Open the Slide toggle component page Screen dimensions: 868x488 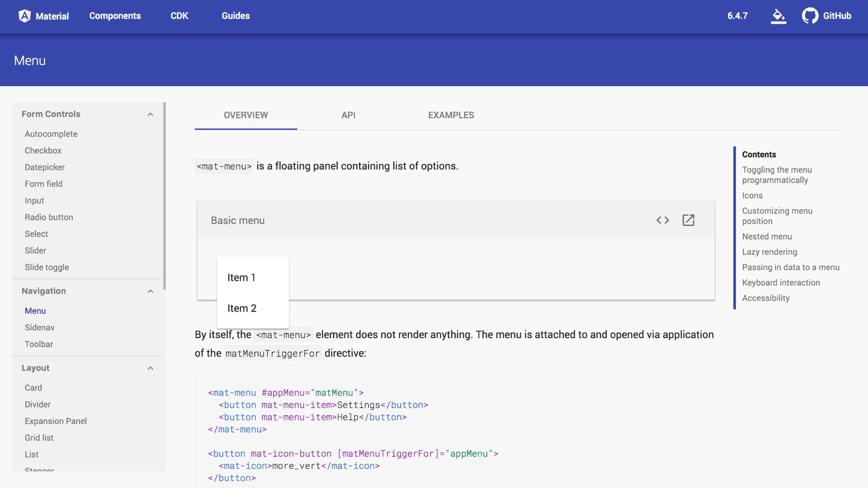pos(47,267)
